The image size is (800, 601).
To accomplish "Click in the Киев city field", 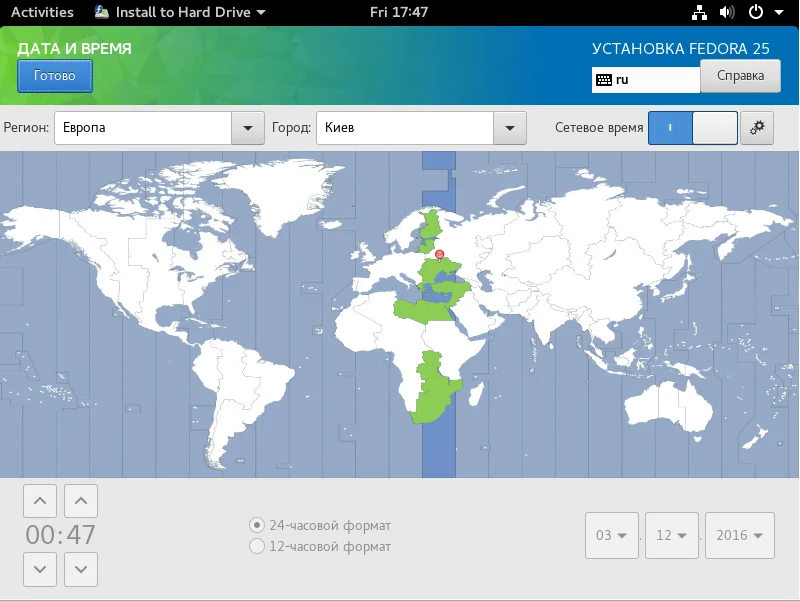I will coord(405,128).
